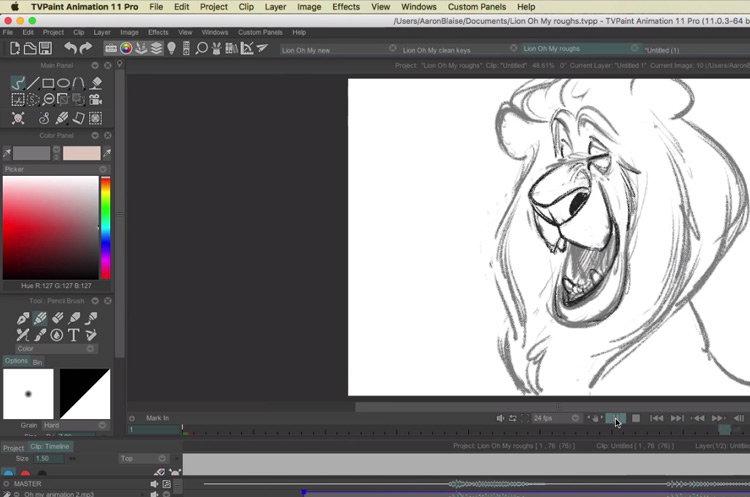The image size is (750, 497).
Task: Click the redo arrow in toolbar
Action: (86, 48)
